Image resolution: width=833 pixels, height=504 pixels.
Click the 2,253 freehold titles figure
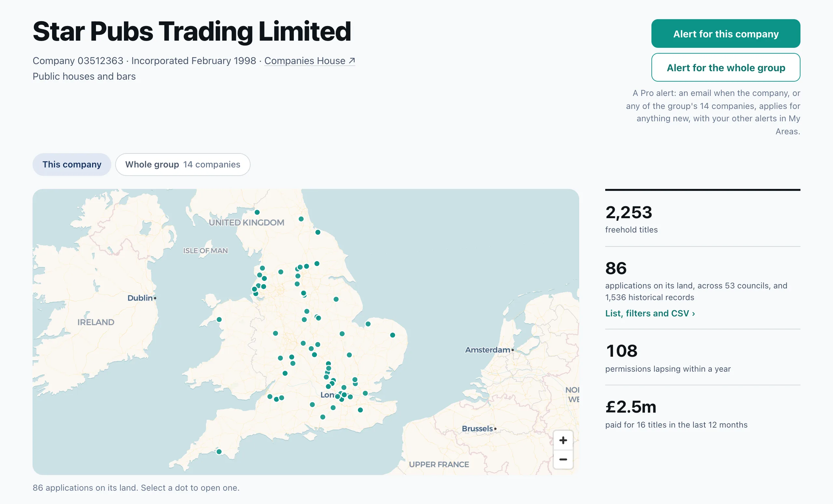click(x=629, y=213)
